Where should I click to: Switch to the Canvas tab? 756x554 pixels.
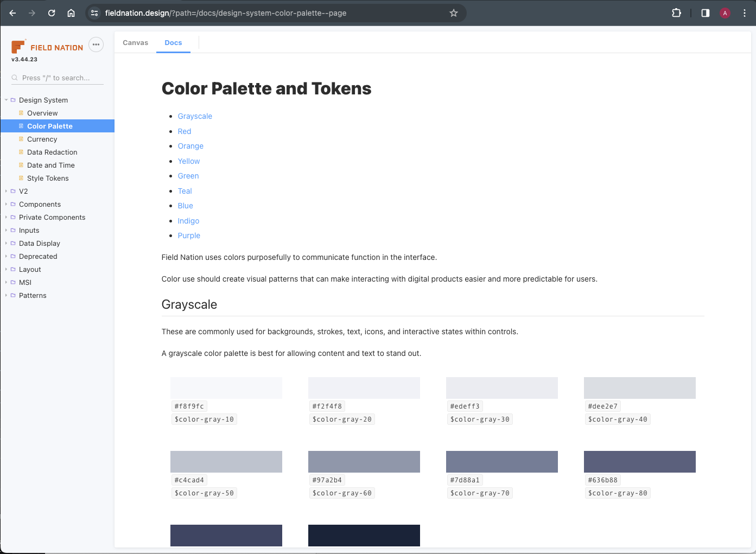[x=135, y=42]
